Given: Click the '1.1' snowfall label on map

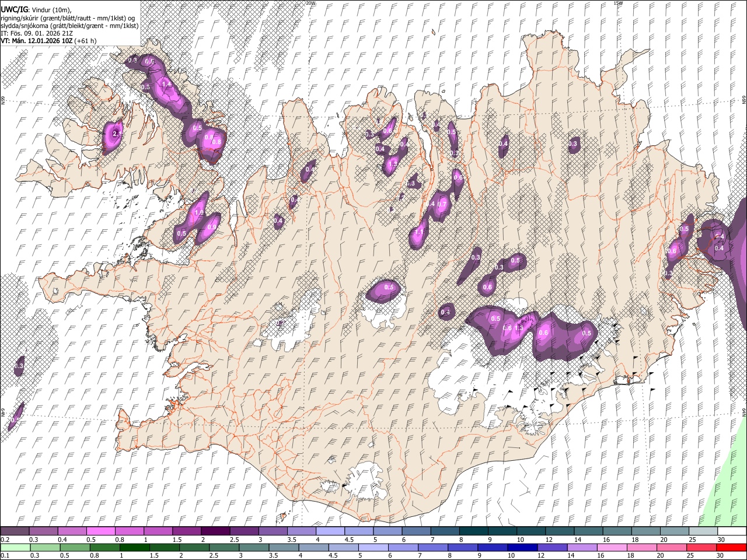Looking at the screenshot, I should pyautogui.click(x=419, y=232).
